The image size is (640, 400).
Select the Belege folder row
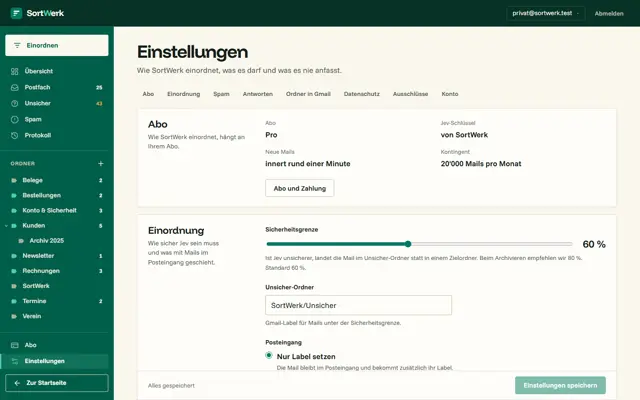[x=57, y=180]
